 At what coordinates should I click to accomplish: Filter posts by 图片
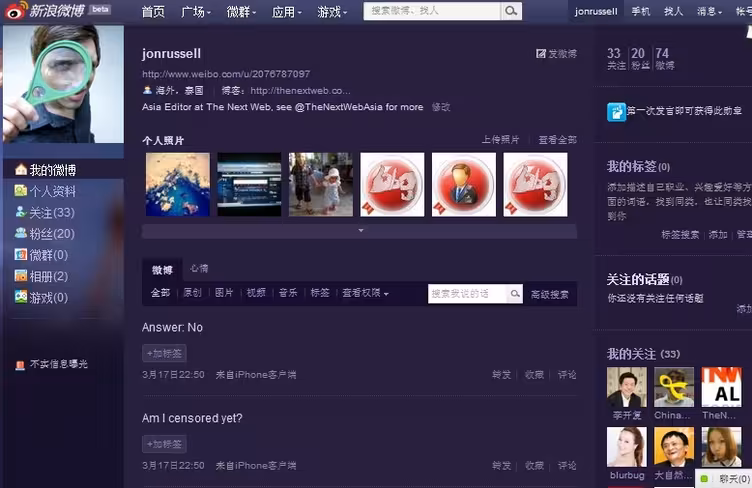pos(224,293)
